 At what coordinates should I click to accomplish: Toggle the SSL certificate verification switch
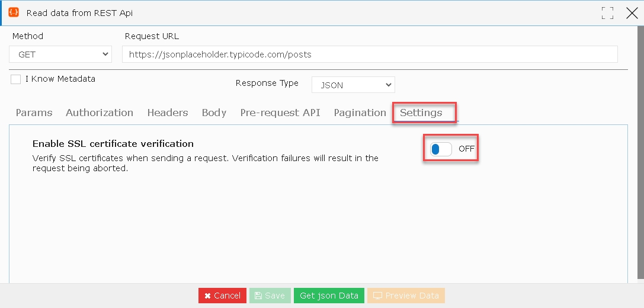pos(441,149)
